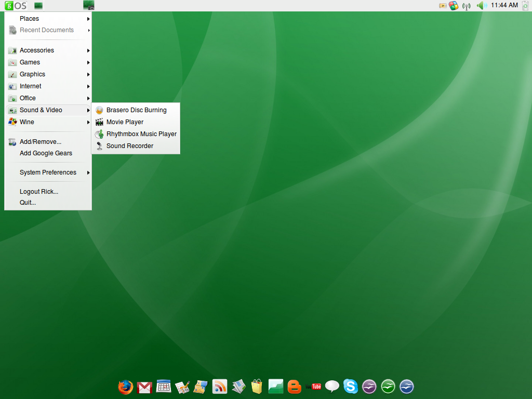The image size is (532, 399).
Task: Open Add/Remove... applications
Action: point(48,142)
